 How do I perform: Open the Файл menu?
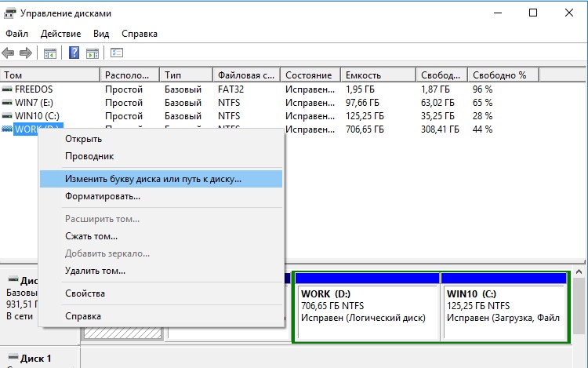pos(16,34)
